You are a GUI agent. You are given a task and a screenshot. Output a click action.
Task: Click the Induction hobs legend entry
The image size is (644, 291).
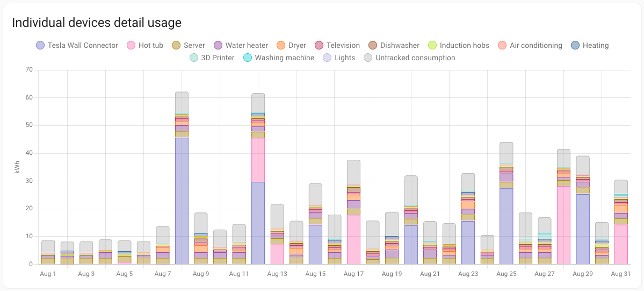[x=458, y=45]
